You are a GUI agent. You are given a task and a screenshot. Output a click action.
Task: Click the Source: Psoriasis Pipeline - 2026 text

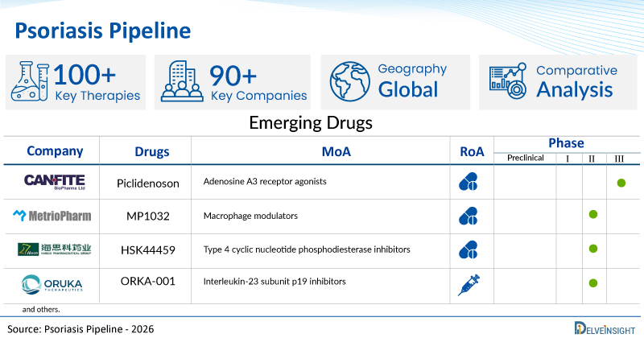pos(80,328)
